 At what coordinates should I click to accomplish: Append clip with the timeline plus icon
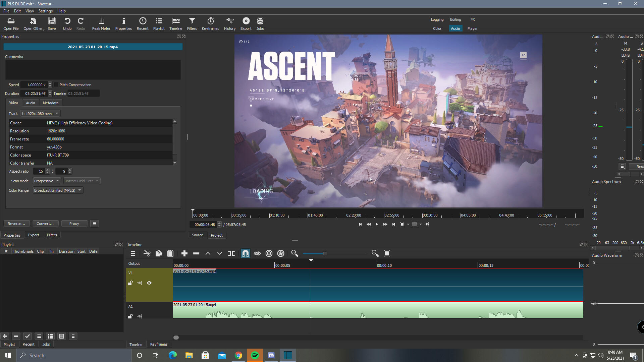point(184,253)
